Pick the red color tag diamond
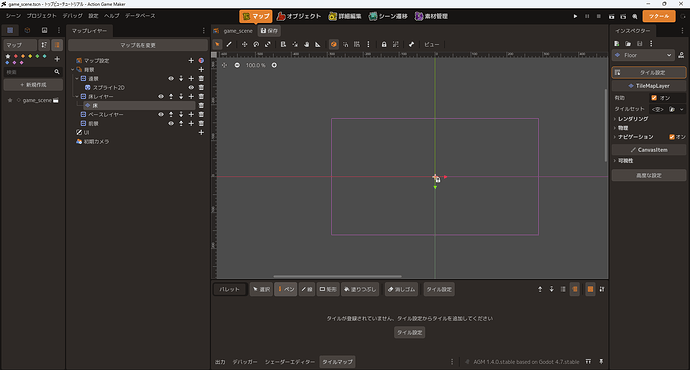The image size is (690, 370). (x=15, y=56)
